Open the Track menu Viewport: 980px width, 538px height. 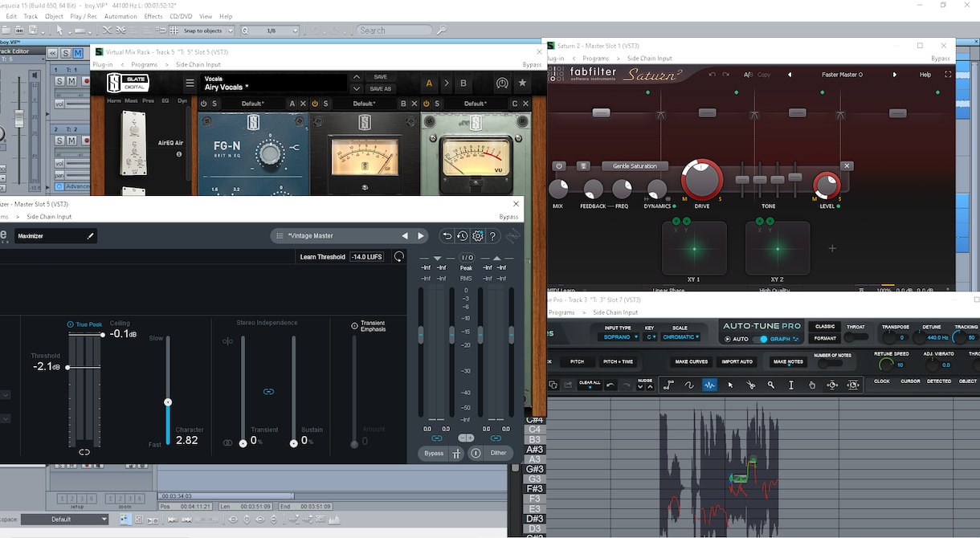(31, 16)
